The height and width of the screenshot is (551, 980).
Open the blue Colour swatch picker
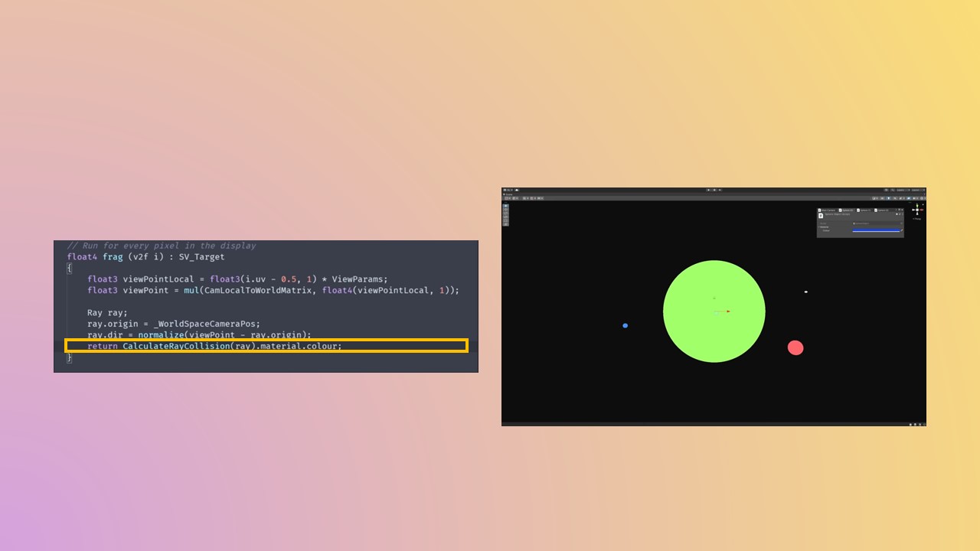coord(876,230)
